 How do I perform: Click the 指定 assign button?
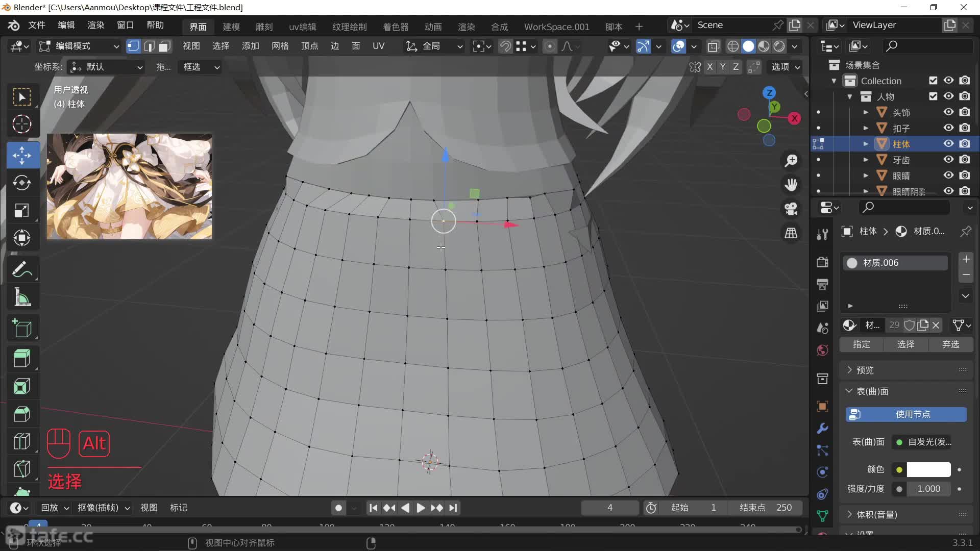coord(862,344)
